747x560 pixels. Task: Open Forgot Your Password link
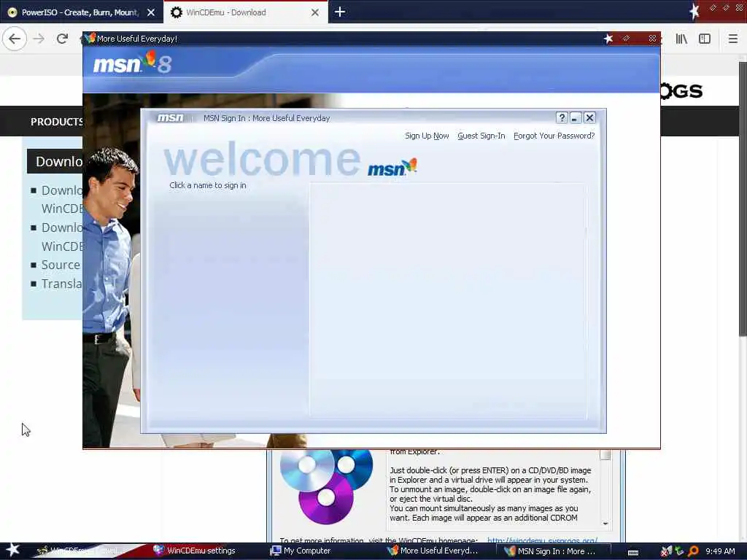click(x=554, y=136)
